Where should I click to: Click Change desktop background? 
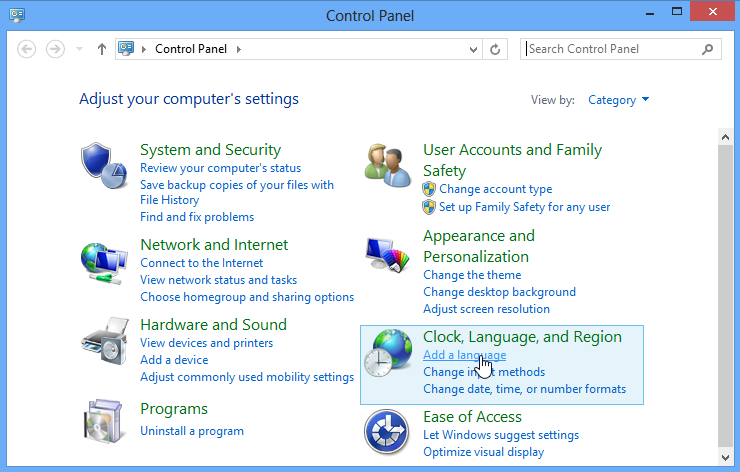(499, 292)
